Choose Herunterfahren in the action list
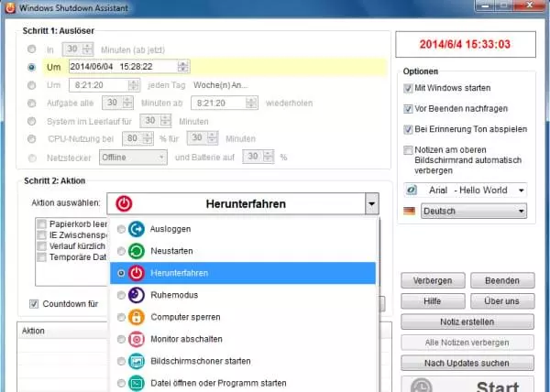 coord(243,273)
